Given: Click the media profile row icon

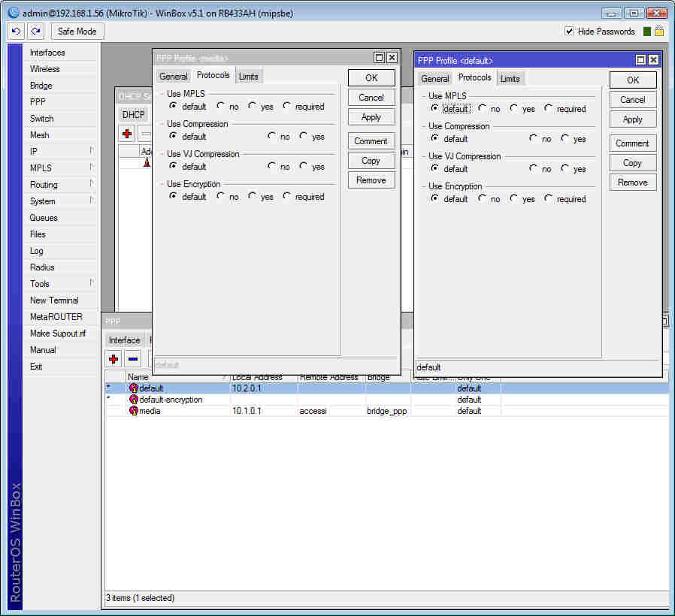Looking at the screenshot, I should (x=134, y=411).
